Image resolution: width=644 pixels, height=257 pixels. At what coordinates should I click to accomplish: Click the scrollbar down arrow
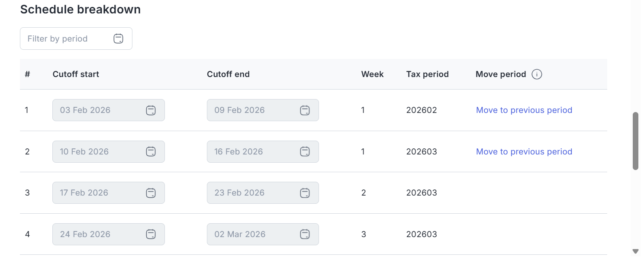(x=635, y=251)
